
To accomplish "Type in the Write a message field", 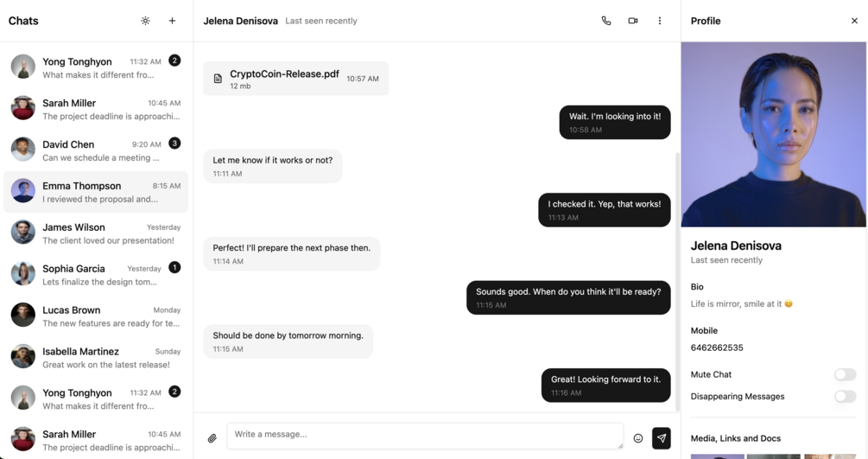I will point(424,435).
